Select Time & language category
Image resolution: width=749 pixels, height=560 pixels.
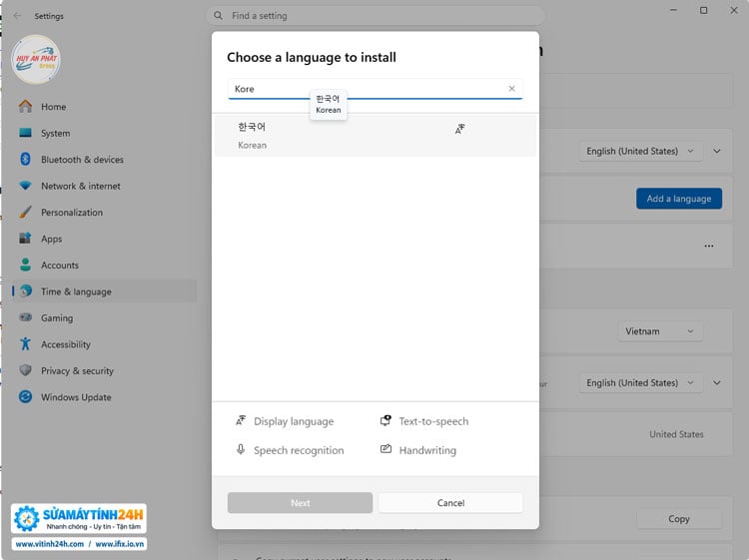click(x=104, y=291)
